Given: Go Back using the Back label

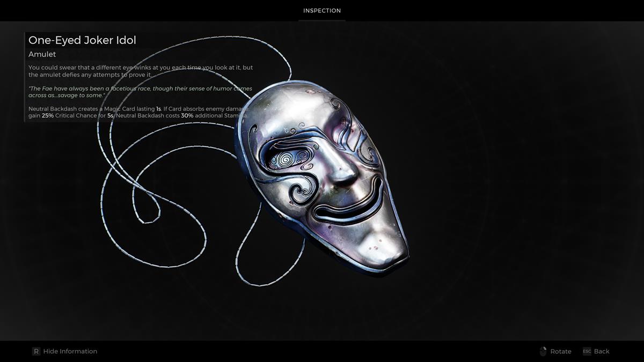Looking at the screenshot, I should 602,351.
